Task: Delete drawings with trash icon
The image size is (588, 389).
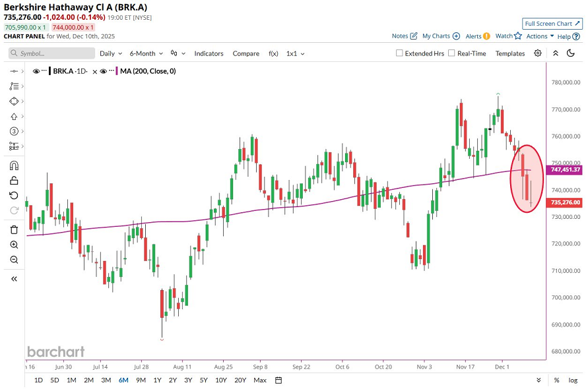Action: coord(14,229)
